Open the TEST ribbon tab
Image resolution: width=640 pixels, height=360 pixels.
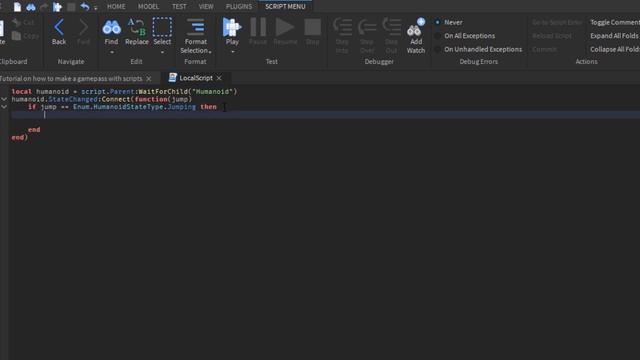pos(179,7)
